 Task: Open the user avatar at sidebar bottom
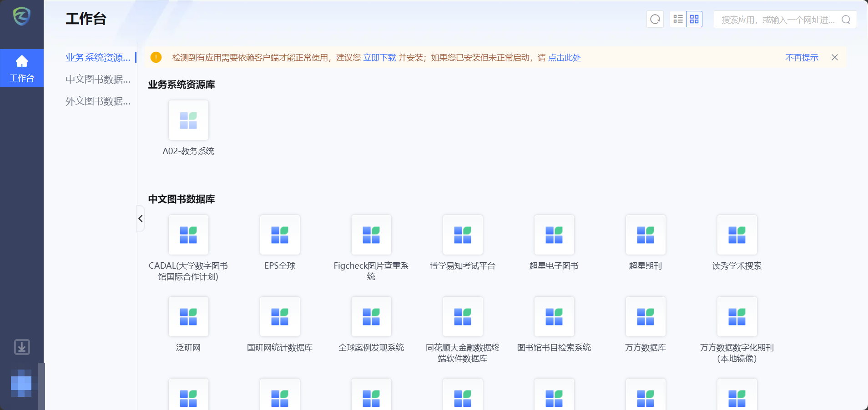click(21, 383)
